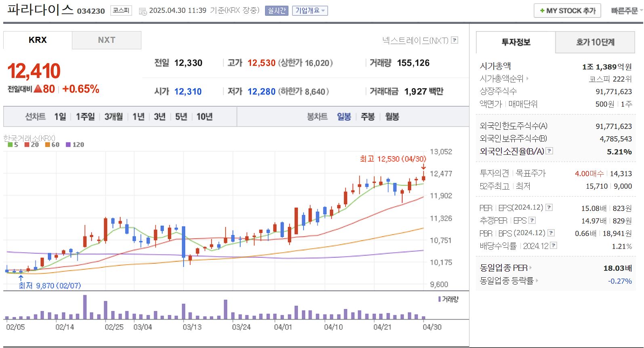Open help icon beside 추정PER EPS

tap(532, 220)
